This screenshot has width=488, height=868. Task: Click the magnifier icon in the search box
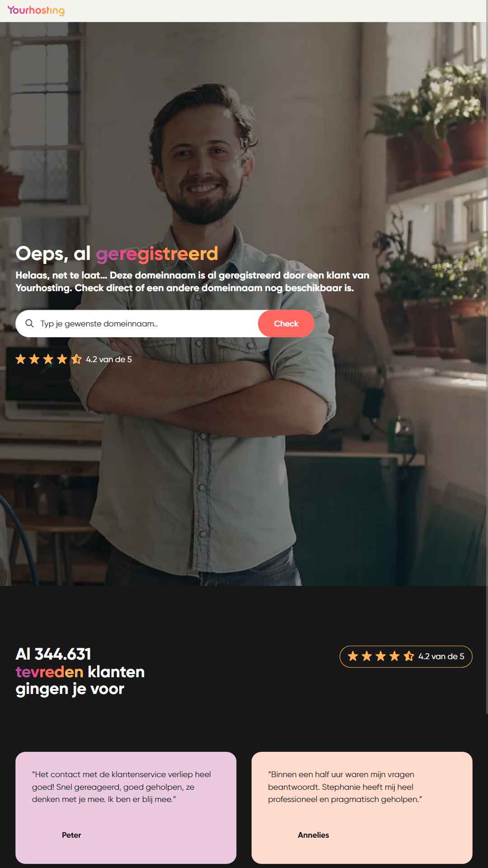pyautogui.click(x=29, y=323)
